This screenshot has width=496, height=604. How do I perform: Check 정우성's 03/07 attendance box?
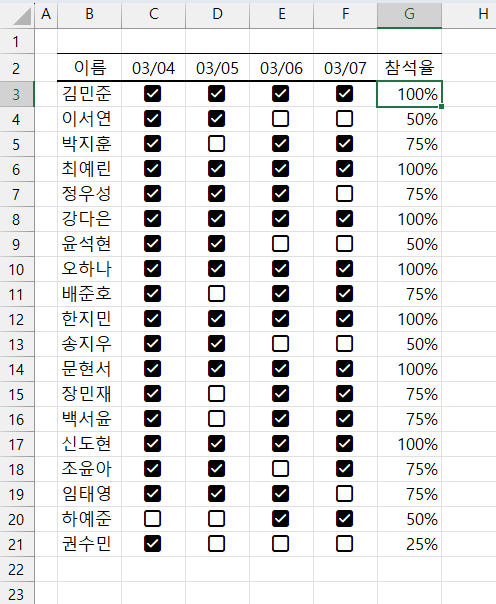(x=344, y=194)
